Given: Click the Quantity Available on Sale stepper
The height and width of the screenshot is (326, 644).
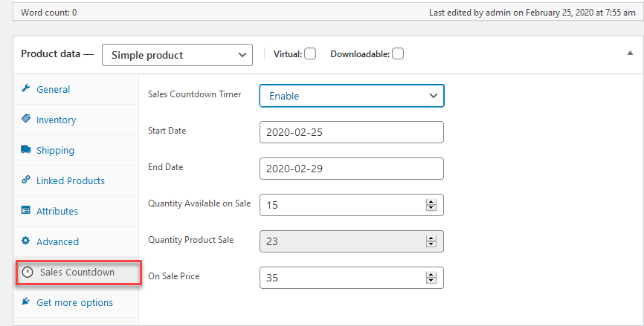Looking at the screenshot, I should [430, 205].
